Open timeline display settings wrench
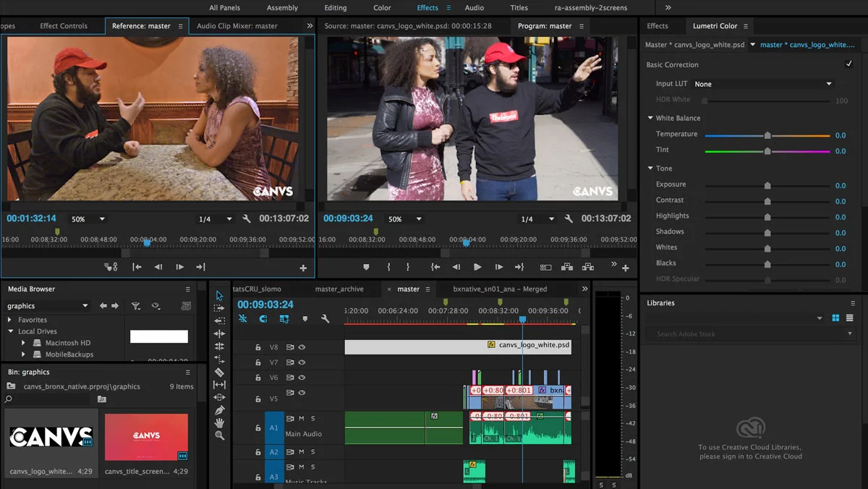The image size is (868, 489). tap(325, 319)
